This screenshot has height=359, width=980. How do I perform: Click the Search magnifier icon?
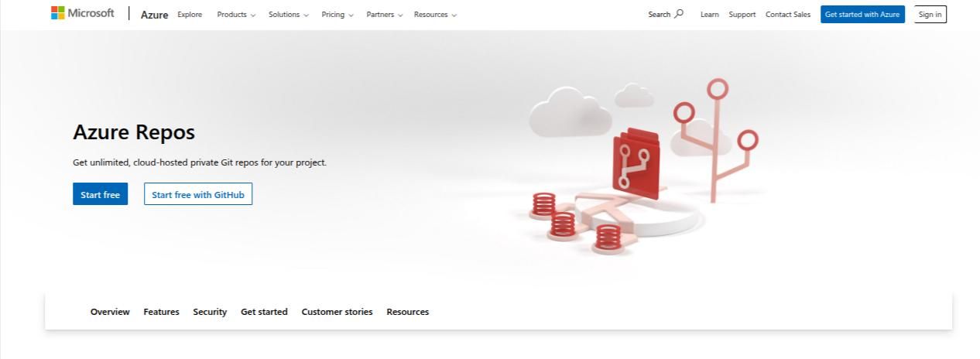[x=680, y=14]
